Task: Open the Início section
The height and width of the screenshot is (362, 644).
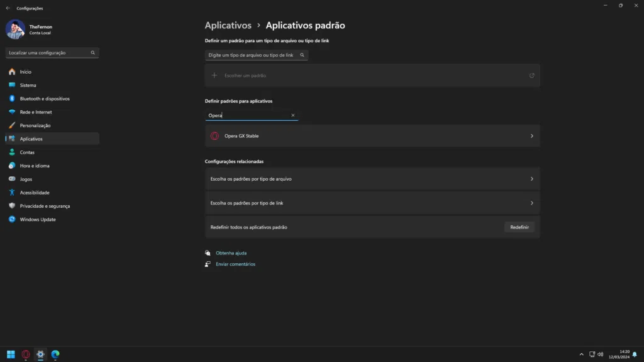Action: pyautogui.click(x=52, y=72)
